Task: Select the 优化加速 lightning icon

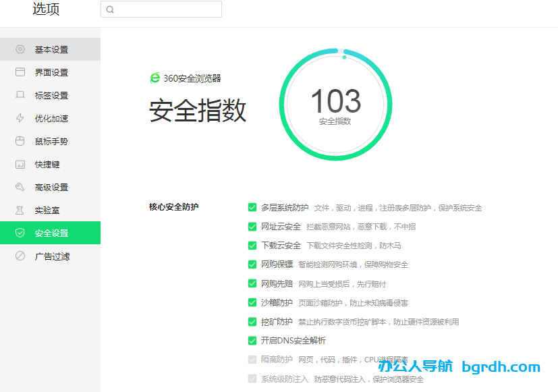Action: click(x=20, y=118)
